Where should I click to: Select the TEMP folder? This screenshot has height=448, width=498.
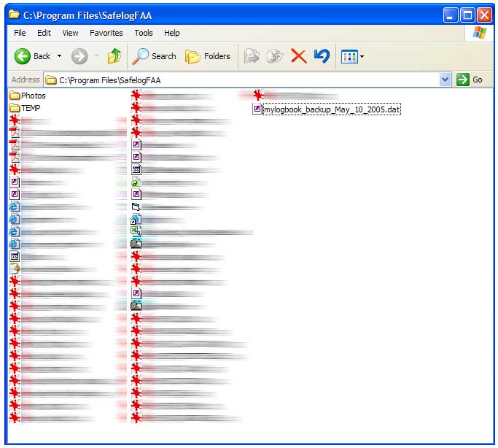pos(25,108)
